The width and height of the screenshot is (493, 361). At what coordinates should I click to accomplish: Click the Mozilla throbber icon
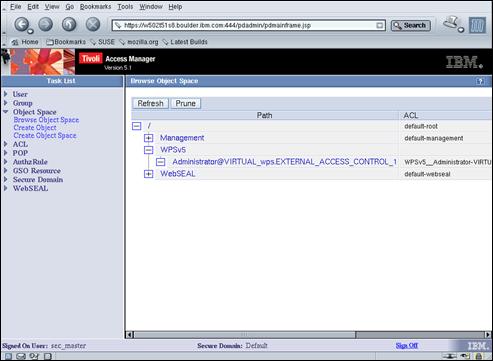[477, 25]
